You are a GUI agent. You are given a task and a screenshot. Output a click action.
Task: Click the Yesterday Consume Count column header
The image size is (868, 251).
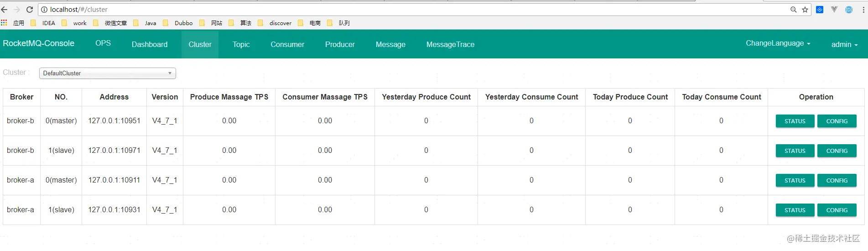(x=531, y=97)
